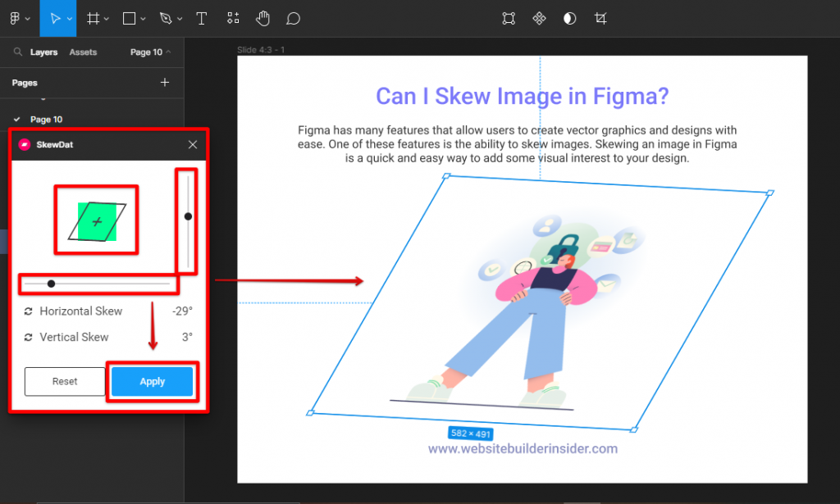
Task: Select the Text tool
Action: (x=201, y=18)
